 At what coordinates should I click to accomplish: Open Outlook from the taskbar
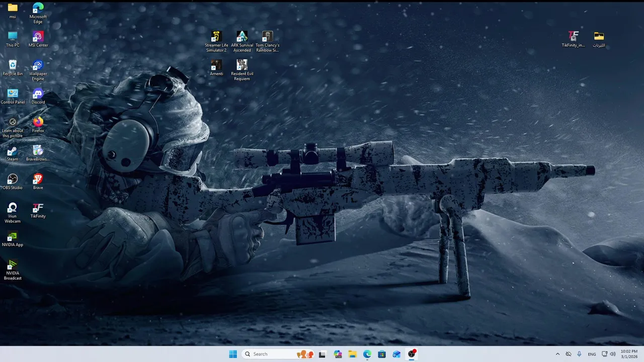(x=396, y=354)
